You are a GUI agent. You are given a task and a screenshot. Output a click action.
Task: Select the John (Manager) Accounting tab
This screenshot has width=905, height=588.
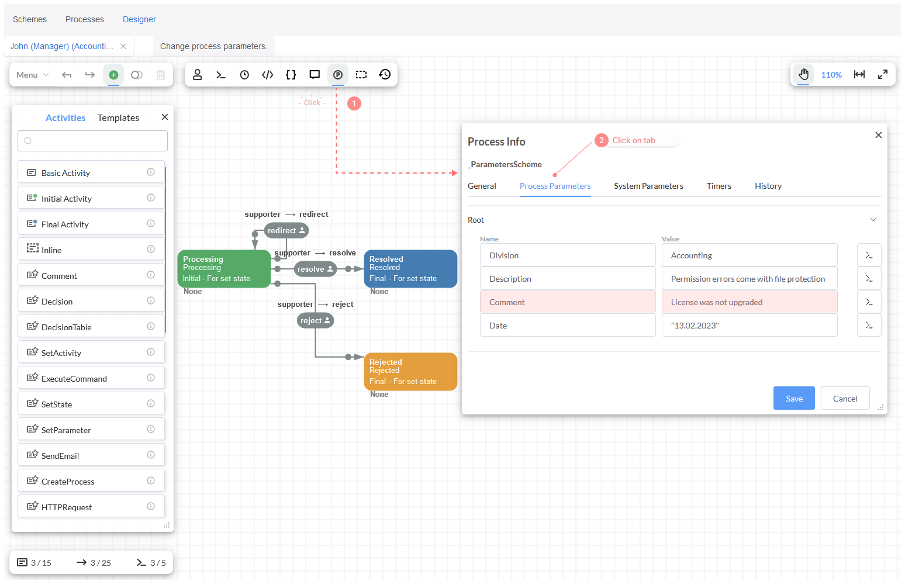click(62, 46)
